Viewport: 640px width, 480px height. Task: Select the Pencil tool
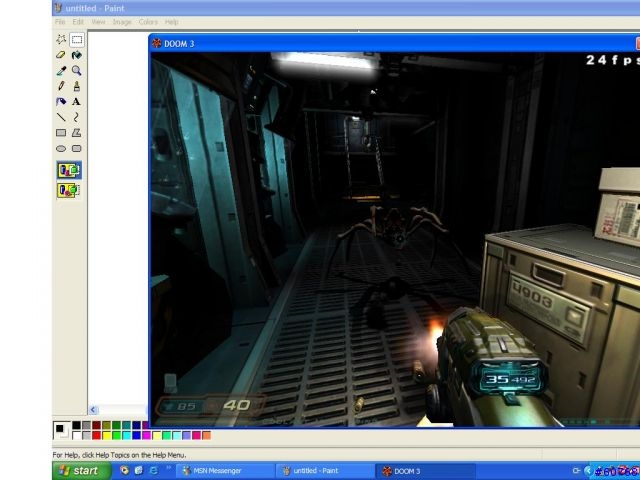click(61, 86)
